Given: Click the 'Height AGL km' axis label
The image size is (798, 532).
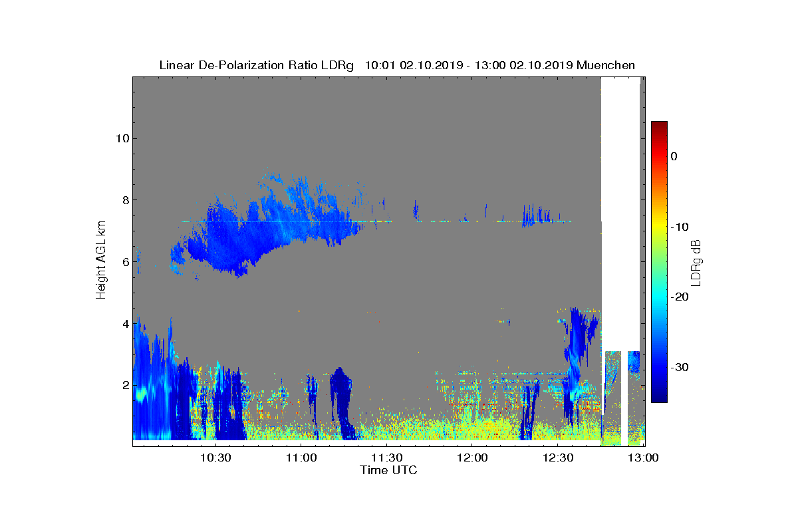Looking at the screenshot, I should (101, 261).
